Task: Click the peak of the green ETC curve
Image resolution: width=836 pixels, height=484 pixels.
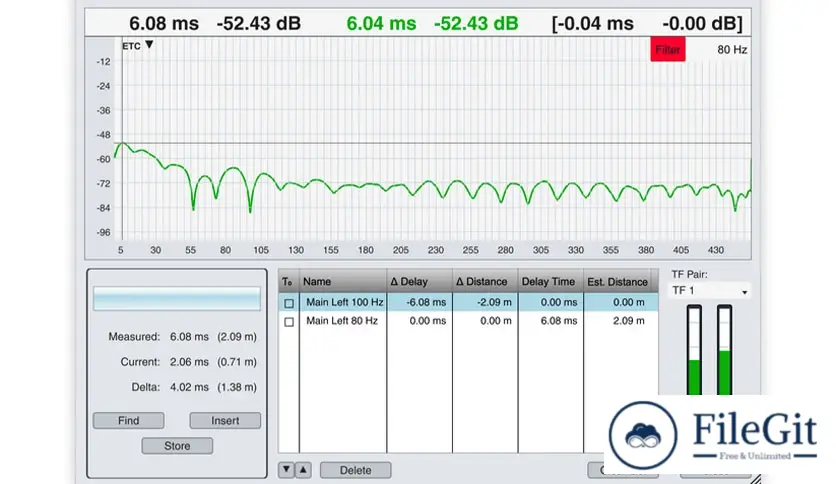Action: pyautogui.click(x=123, y=143)
